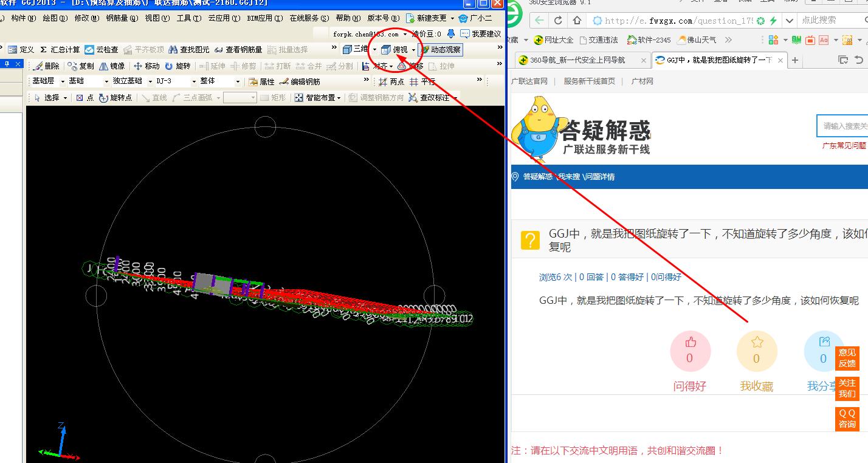Switch to 俯视 top view
This screenshot has height=463, width=868.
[x=394, y=50]
